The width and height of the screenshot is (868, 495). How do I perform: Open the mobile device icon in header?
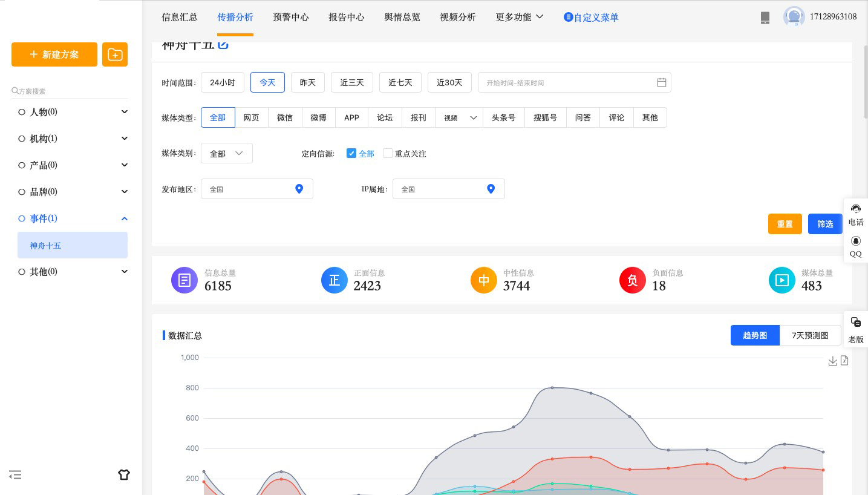(765, 18)
